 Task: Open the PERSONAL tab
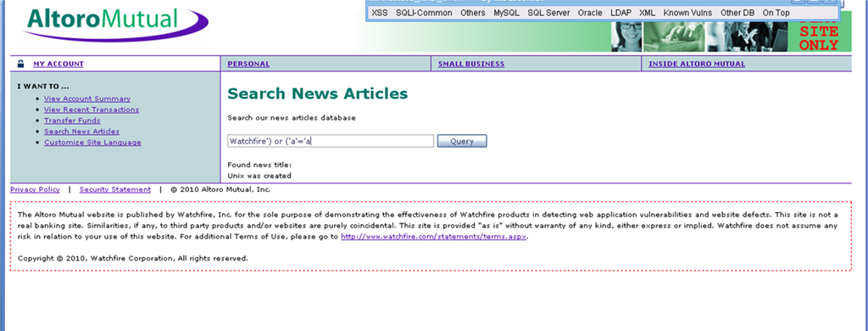(x=248, y=64)
